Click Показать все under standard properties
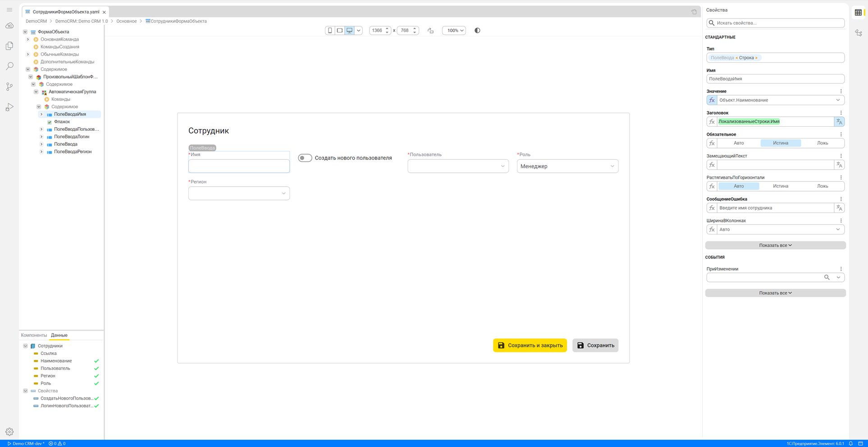Viewport: 868px width, 447px height. pos(775,245)
